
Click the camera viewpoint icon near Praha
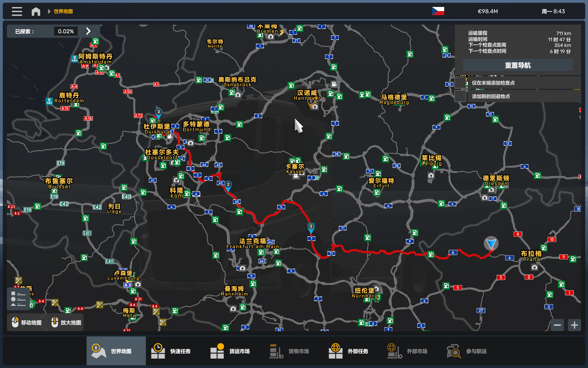(534, 267)
